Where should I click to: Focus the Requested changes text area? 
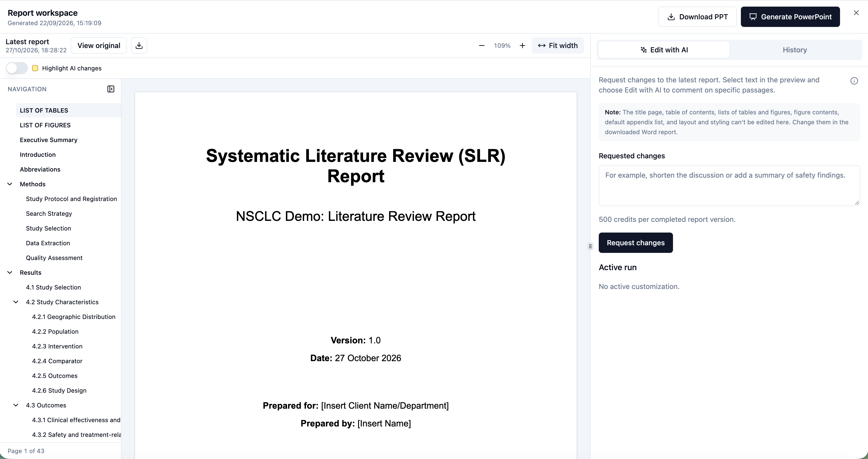(729, 186)
